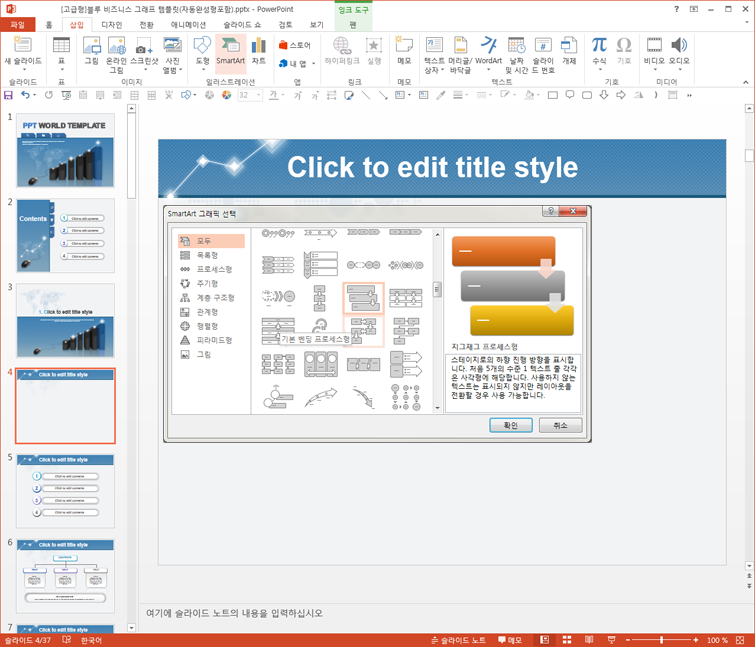Click the Save icon in quick toolbar

(8, 95)
